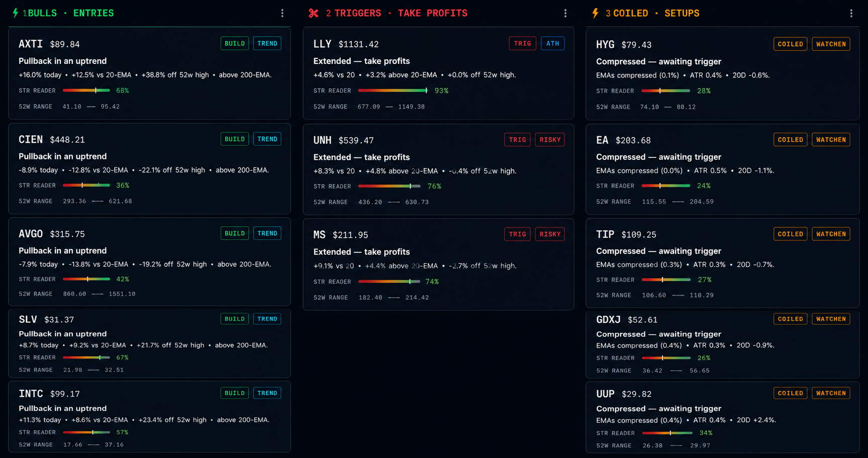Click 52W range 106.60 — 110.29 on TIP
Screen dimensions: 868x458
tap(678, 295)
